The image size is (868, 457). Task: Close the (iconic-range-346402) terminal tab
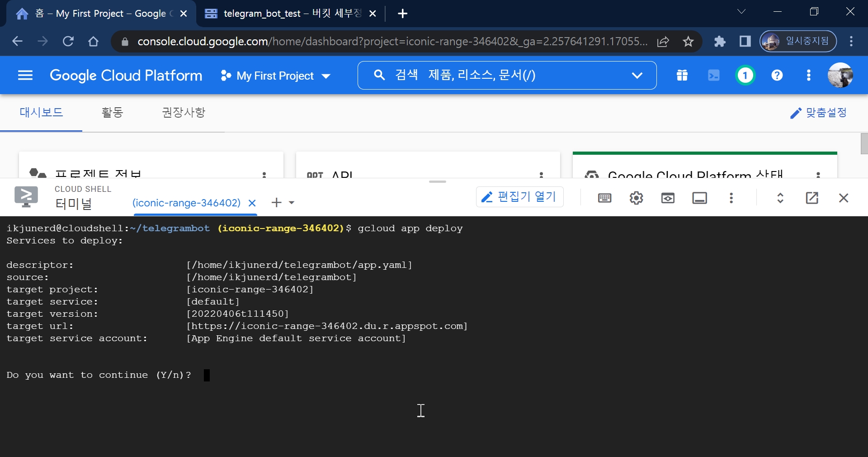coord(252,203)
